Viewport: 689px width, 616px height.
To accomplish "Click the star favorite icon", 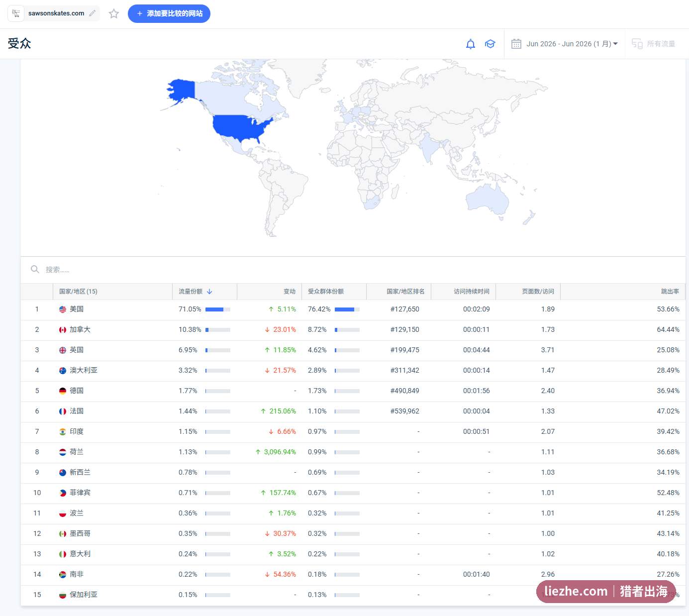I will tap(114, 13).
